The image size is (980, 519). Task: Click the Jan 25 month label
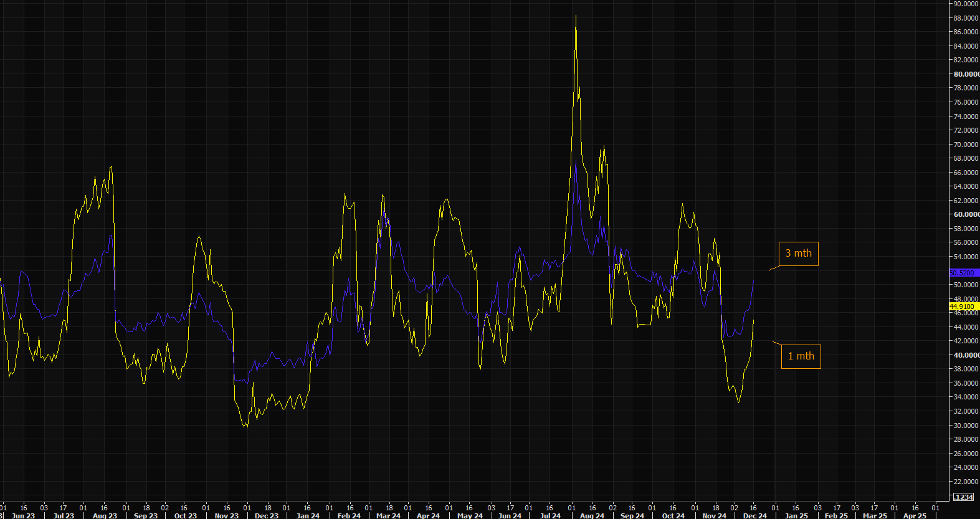coord(796,515)
